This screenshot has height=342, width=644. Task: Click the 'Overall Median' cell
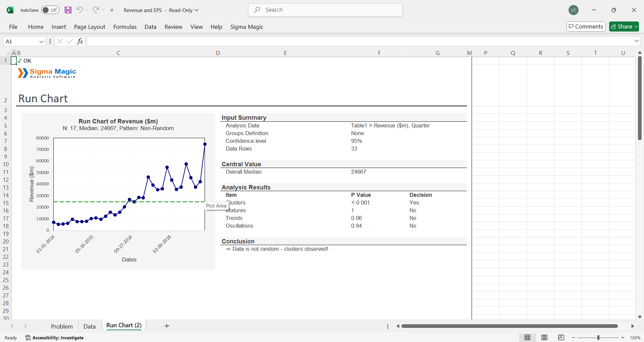click(x=244, y=172)
